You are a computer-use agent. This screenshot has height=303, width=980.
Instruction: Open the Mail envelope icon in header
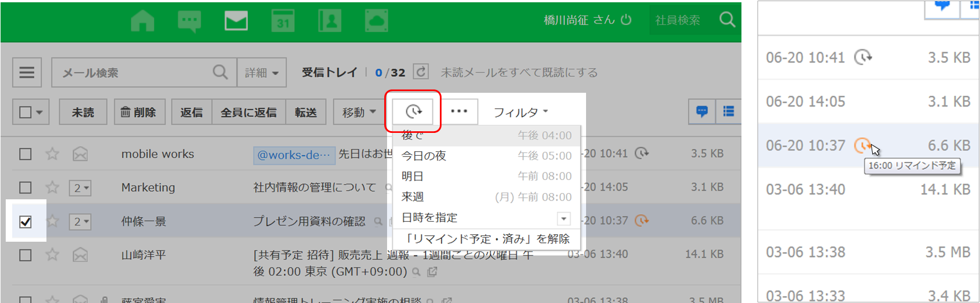click(x=236, y=21)
